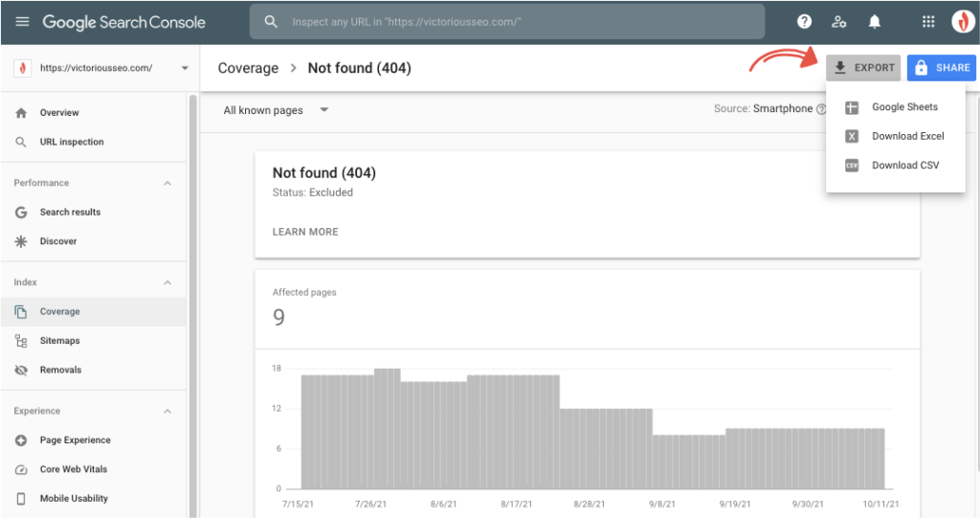This screenshot has height=518, width=980.
Task: Open the hamburger main menu
Action: pos(22,21)
